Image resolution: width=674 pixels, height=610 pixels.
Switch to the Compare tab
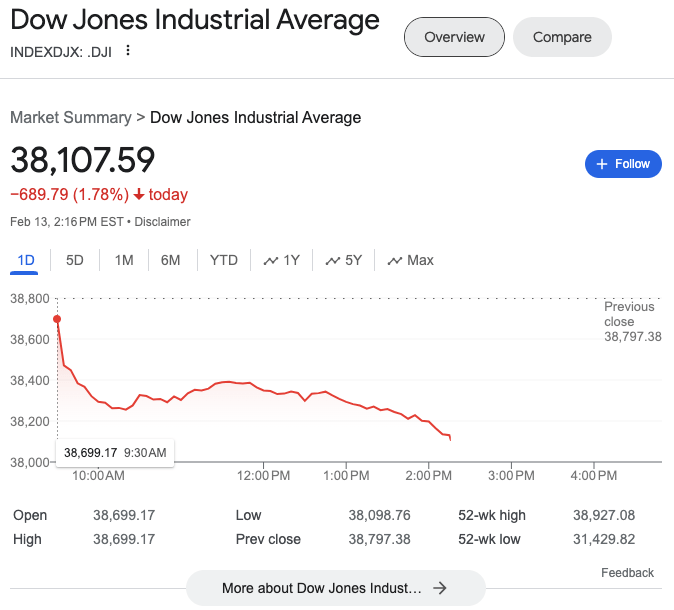[562, 37]
